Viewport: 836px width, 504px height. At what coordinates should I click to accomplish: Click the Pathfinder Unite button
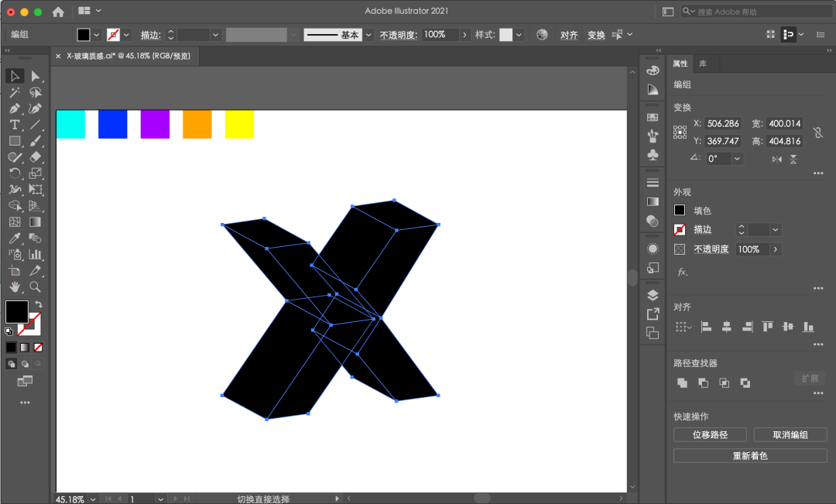click(x=682, y=383)
